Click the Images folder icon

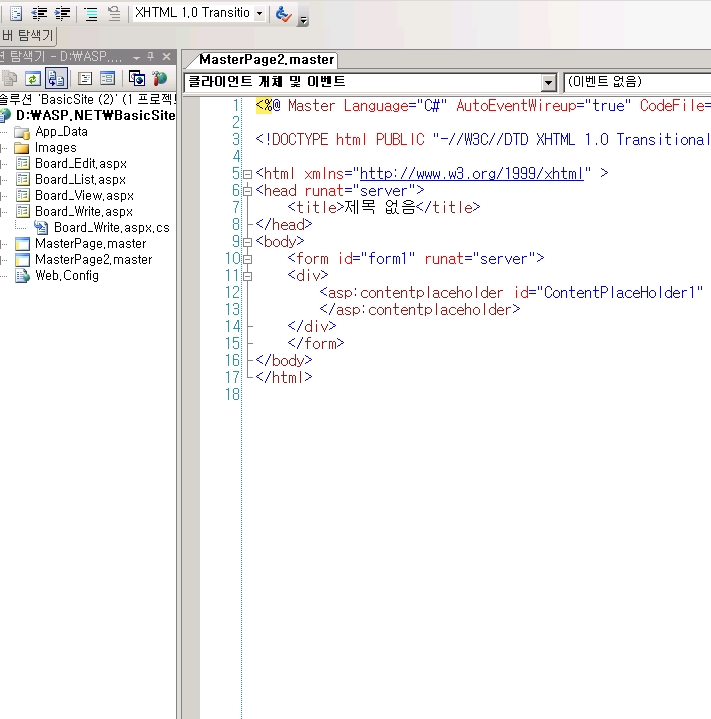tap(22, 148)
